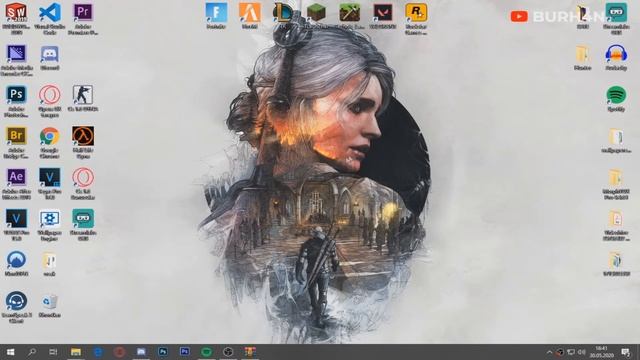Image resolution: width=640 pixels, height=360 pixels.
Task: Switch to OBS Studio in taskbar
Action: (228, 352)
